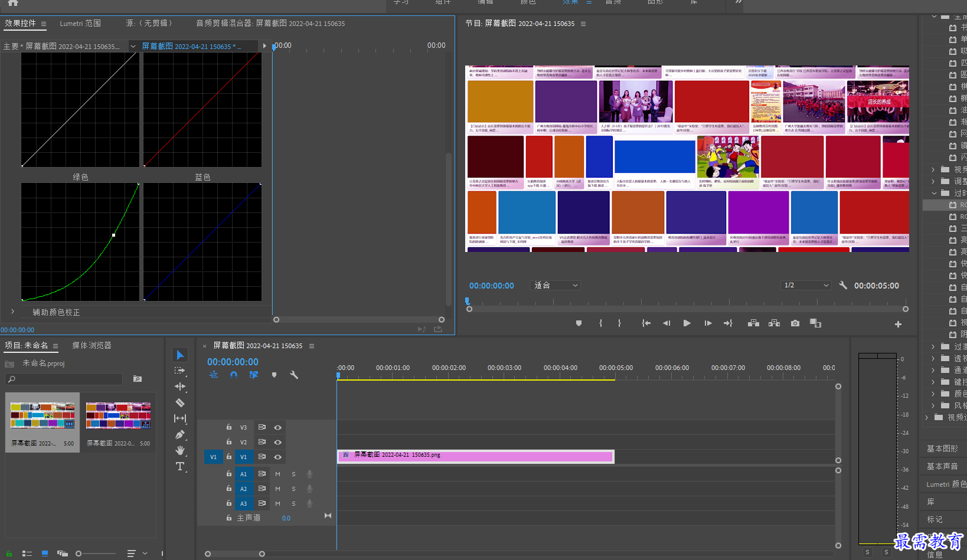
Task: Open timeline sequence panel menu
Action: click(x=312, y=346)
